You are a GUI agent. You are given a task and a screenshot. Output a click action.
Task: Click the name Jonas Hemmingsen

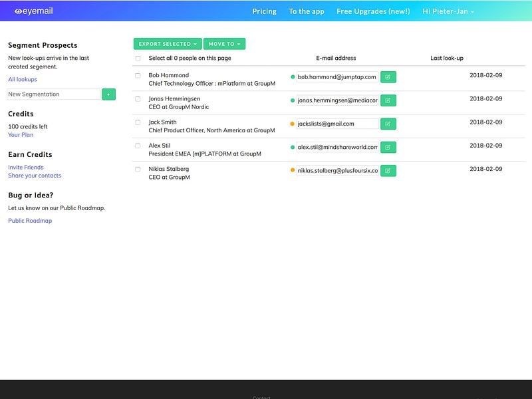(174, 98)
